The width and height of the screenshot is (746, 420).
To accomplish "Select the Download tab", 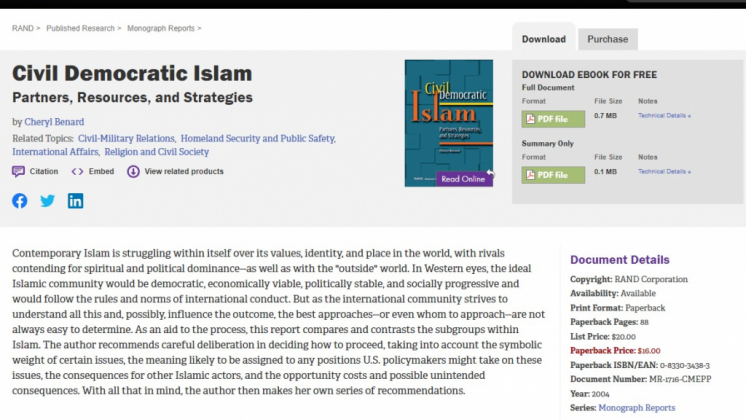I will click(x=544, y=39).
